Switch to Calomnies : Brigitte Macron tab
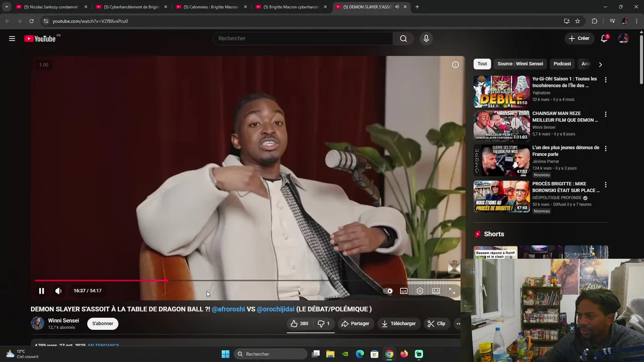Viewport: 644px width, 362px height. 211,7
